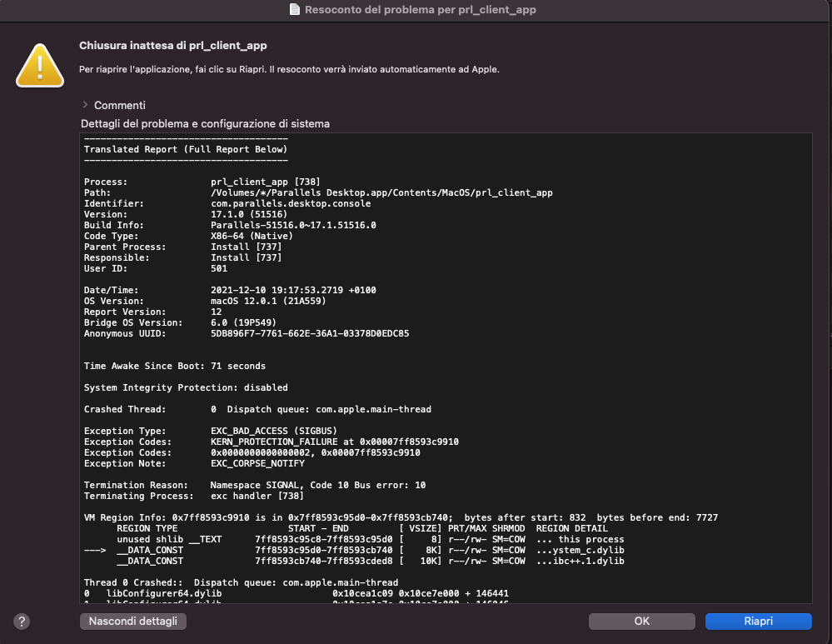Click the instruction text about Riapri and Apple
Viewport: 832px width, 644px height.
(289, 69)
